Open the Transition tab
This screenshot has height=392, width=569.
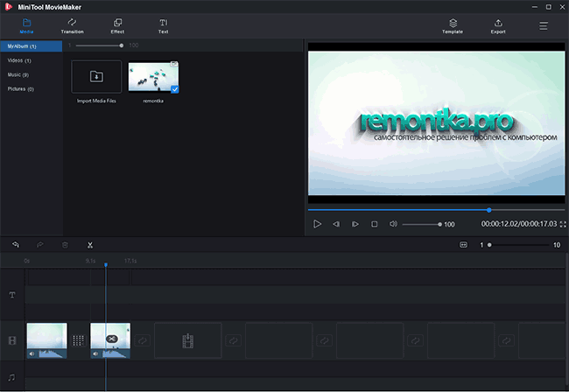click(x=72, y=26)
